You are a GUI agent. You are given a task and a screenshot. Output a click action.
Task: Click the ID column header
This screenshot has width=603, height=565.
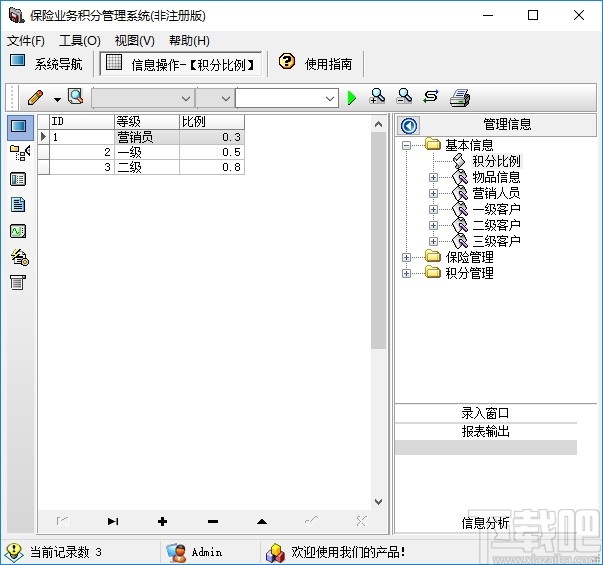point(82,122)
